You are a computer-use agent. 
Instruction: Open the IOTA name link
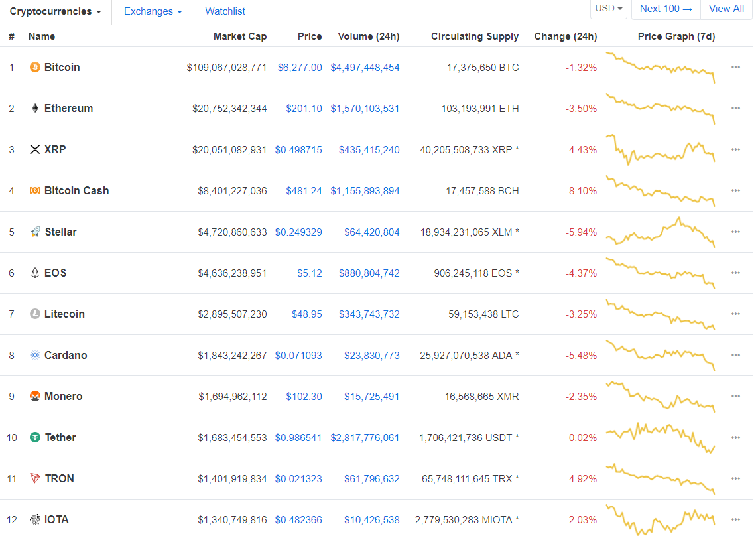56,519
